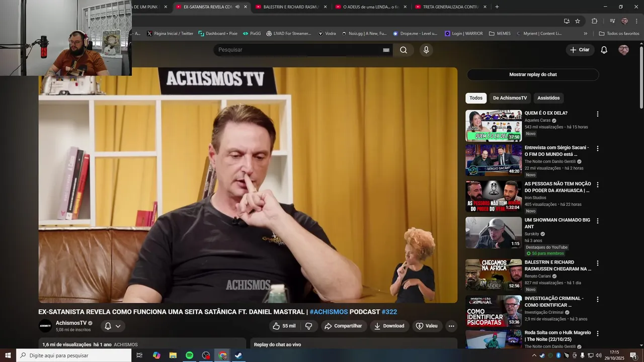Open File Explorer from the taskbar
This screenshot has width=644, height=362.
[173, 355]
